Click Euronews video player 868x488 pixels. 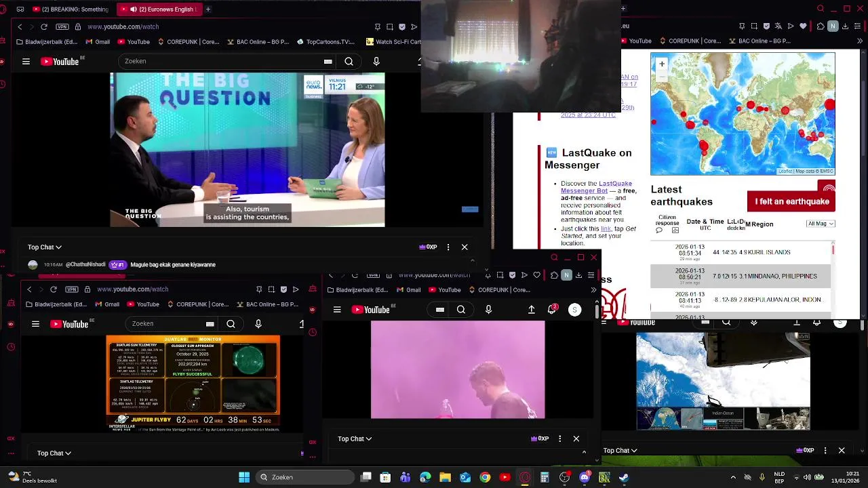[x=248, y=150]
